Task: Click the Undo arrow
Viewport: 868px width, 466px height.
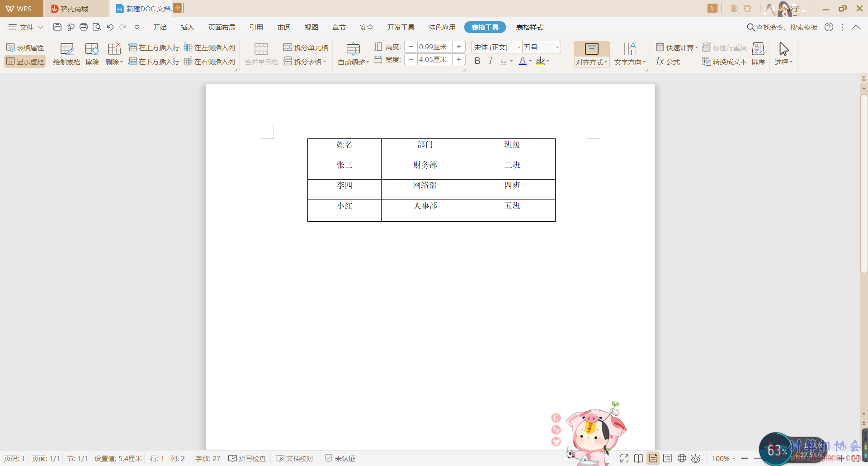Action: point(110,27)
